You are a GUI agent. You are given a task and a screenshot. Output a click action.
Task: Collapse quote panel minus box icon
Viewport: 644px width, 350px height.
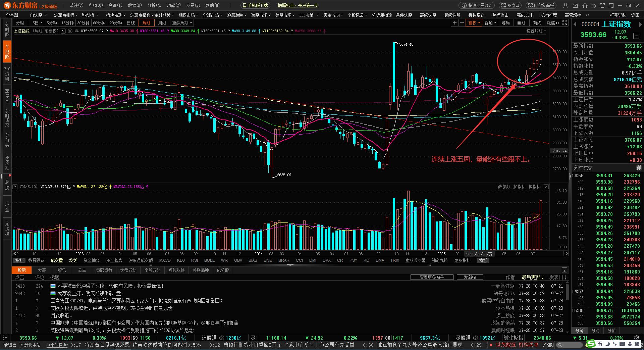coord(636,36)
